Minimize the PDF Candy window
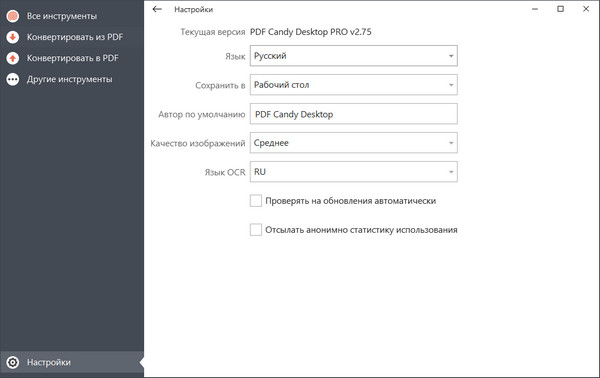The width and height of the screenshot is (600, 378). (535, 9)
